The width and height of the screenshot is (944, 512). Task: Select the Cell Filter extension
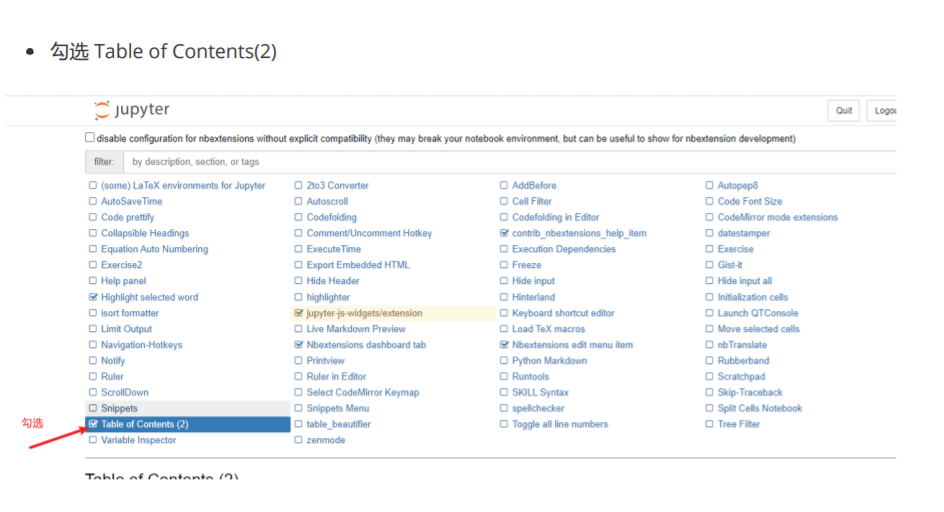pyautogui.click(x=532, y=201)
